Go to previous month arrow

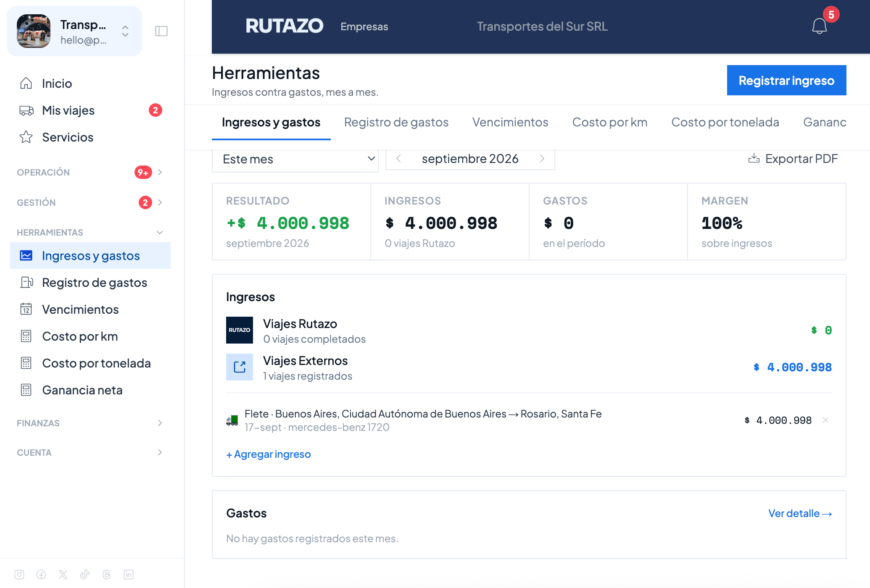click(x=399, y=158)
